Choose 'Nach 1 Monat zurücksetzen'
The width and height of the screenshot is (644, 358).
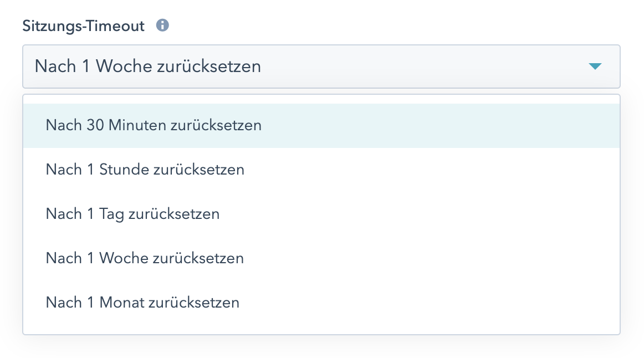point(142,303)
